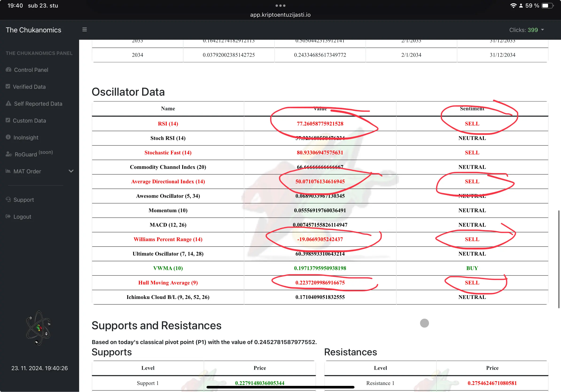
Task: Click the Self Reported Data warning icon
Action: [x=8, y=103]
